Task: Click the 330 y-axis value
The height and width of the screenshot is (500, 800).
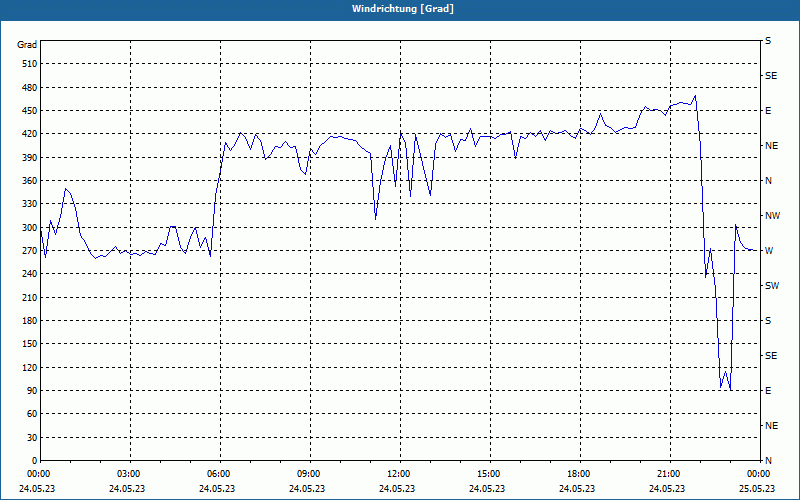Action: pos(30,204)
